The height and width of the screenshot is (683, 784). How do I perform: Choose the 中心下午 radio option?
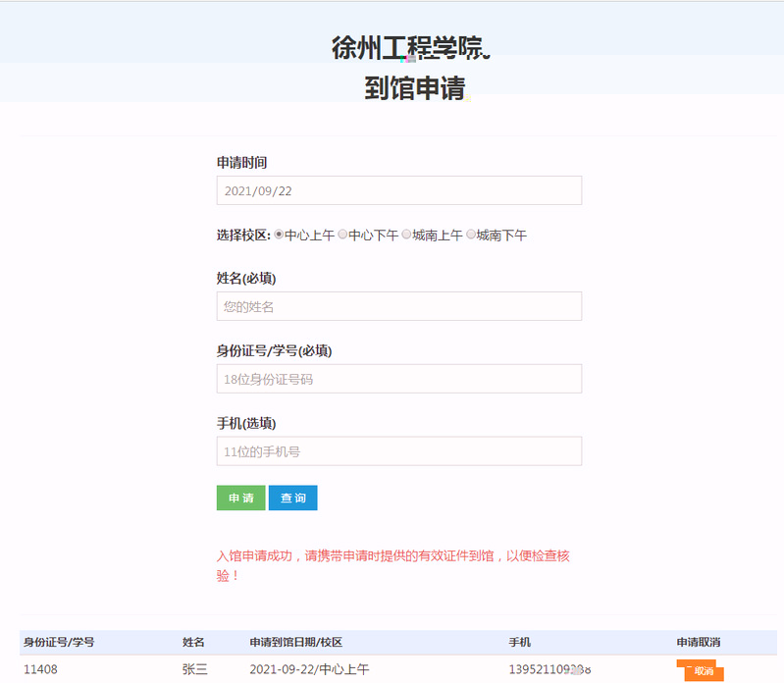[342, 235]
